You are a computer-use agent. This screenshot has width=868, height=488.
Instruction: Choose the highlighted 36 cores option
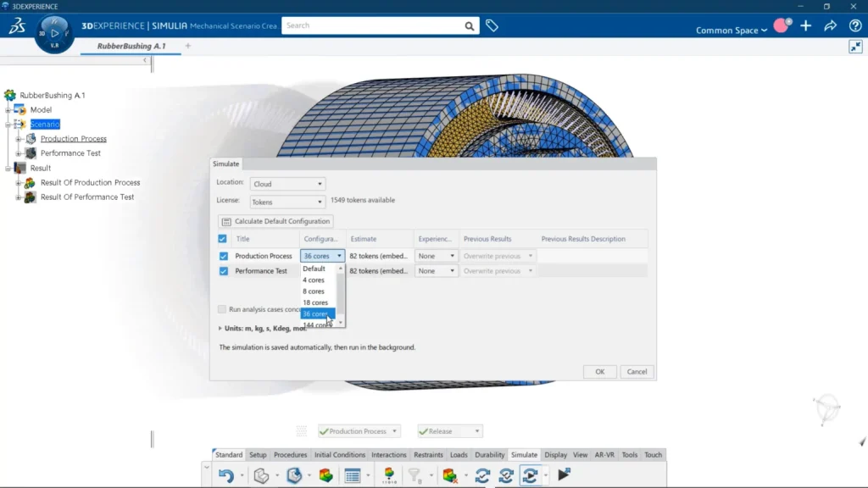[x=317, y=313]
